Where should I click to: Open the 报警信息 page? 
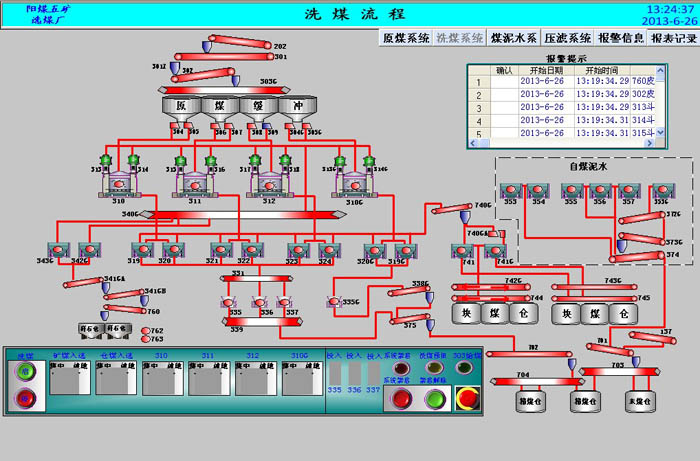619,38
